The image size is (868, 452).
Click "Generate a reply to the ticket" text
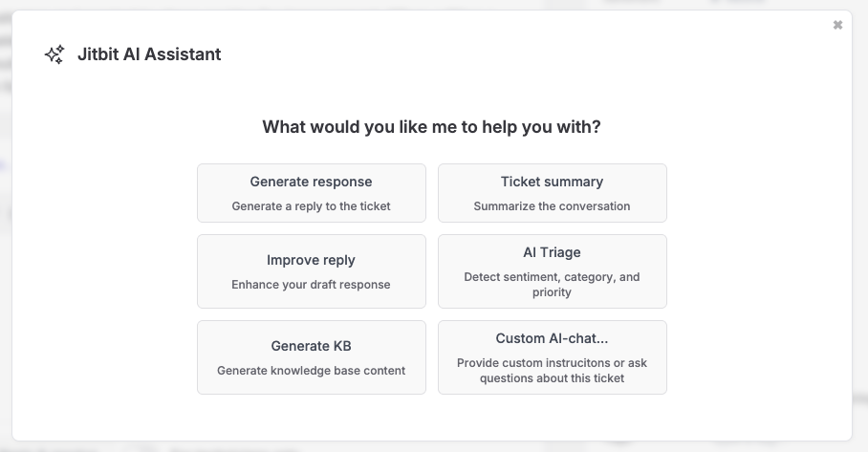coord(311,206)
